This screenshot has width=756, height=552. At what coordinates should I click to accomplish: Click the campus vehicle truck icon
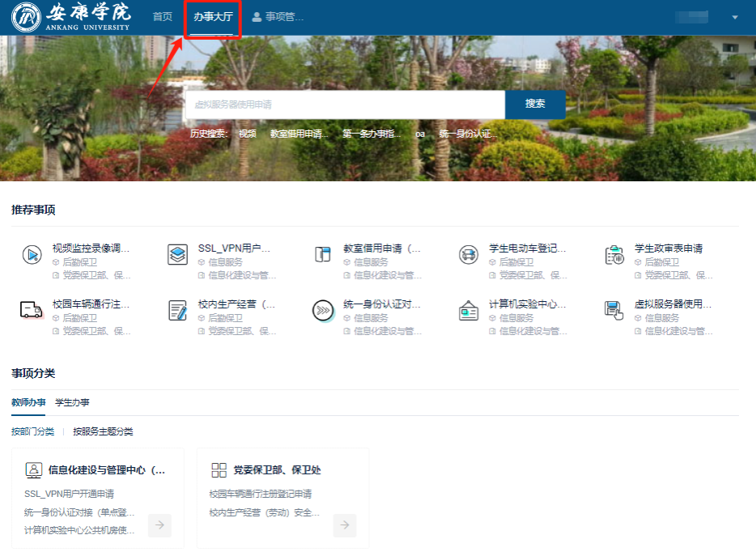tap(32, 310)
